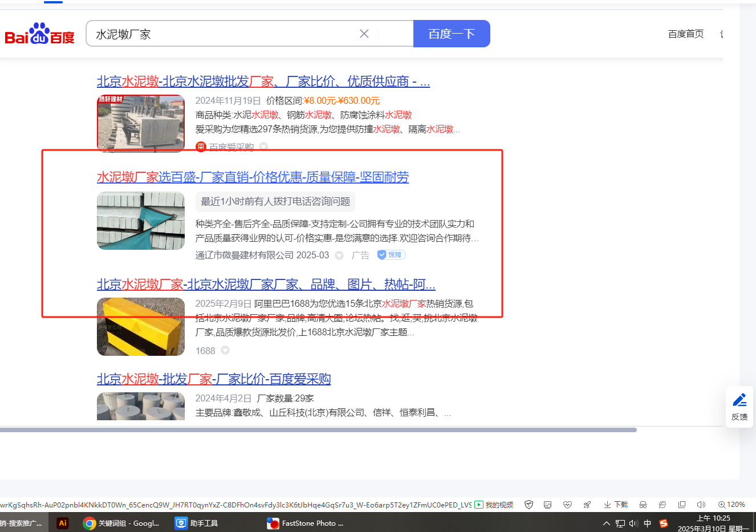Viewport: 756px width, 532px height.
Task: Toggle the 中 Chinese input mode indicator
Action: [x=648, y=523]
